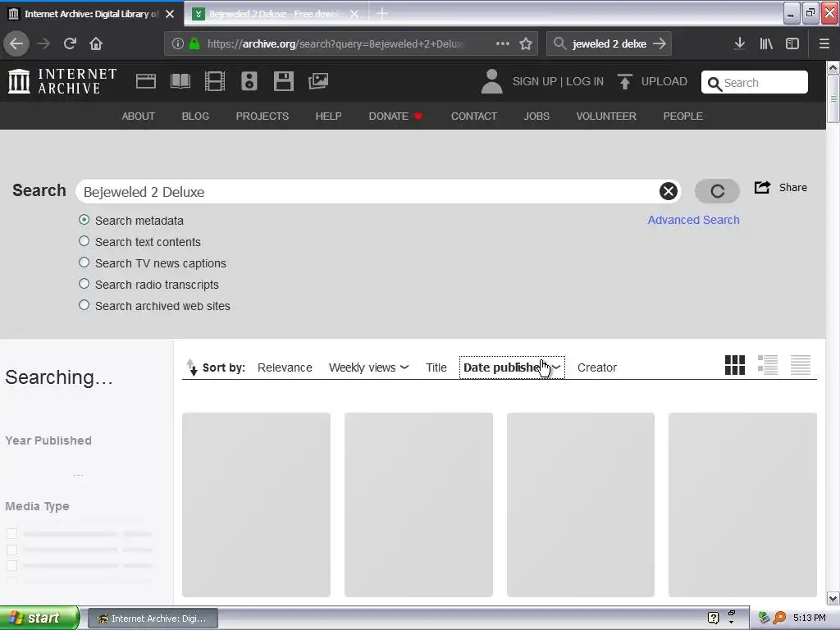Click the upload arrow icon
Image resolution: width=840 pixels, height=630 pixels.
(624, 81)
